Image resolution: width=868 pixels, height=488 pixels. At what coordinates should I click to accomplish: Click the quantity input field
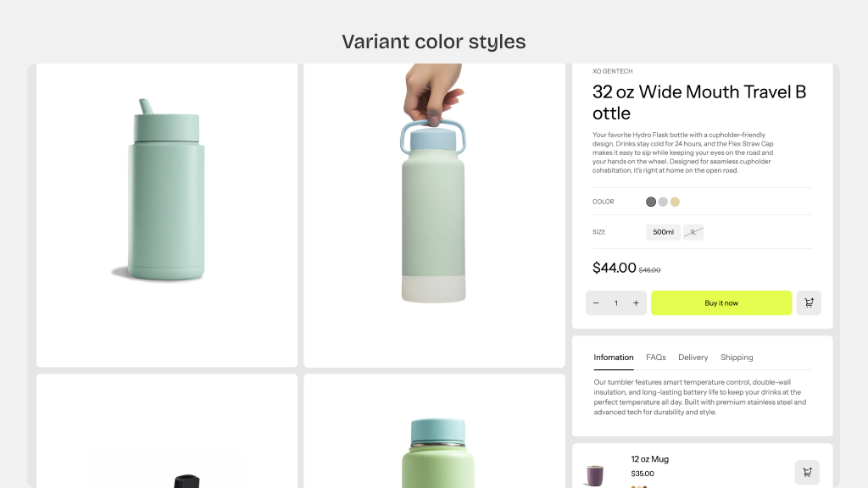tap(616, 303)
